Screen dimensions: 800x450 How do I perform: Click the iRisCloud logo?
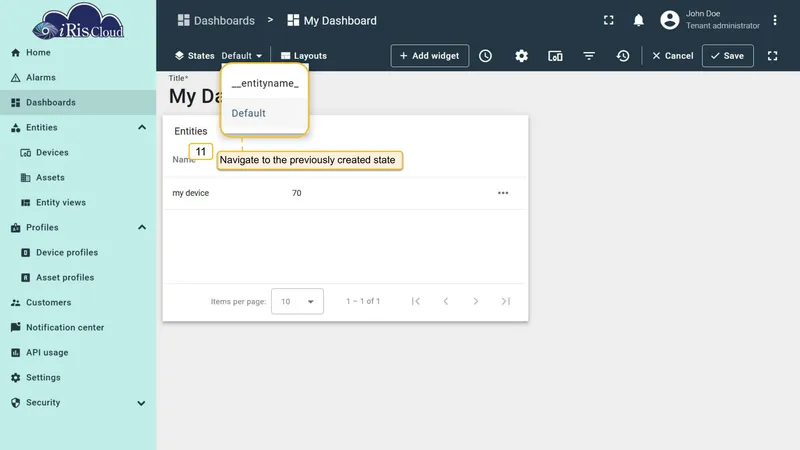pyautogui.click(x=78, y=21)
